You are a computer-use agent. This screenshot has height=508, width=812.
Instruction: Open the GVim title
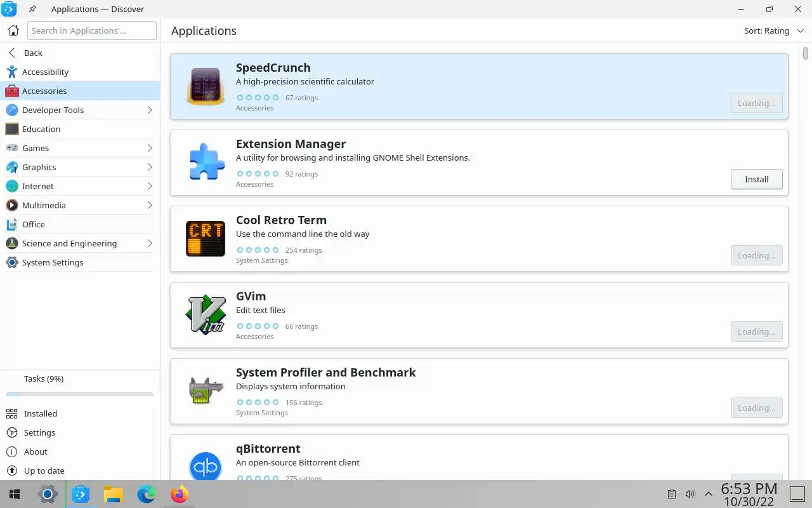[x=251, y=296]
